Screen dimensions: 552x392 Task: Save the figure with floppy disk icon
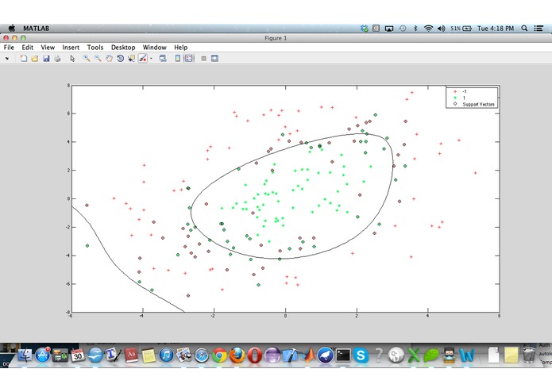[x=46, y=59]
